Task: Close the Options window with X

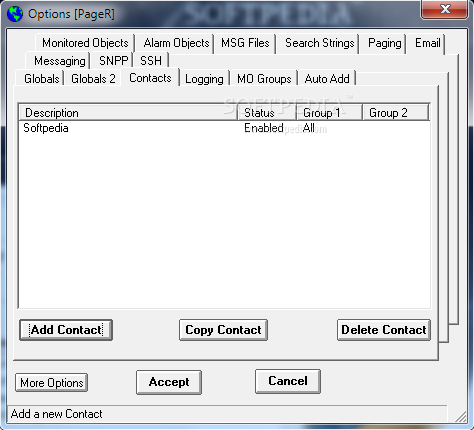Action: [x=445, y=9]
